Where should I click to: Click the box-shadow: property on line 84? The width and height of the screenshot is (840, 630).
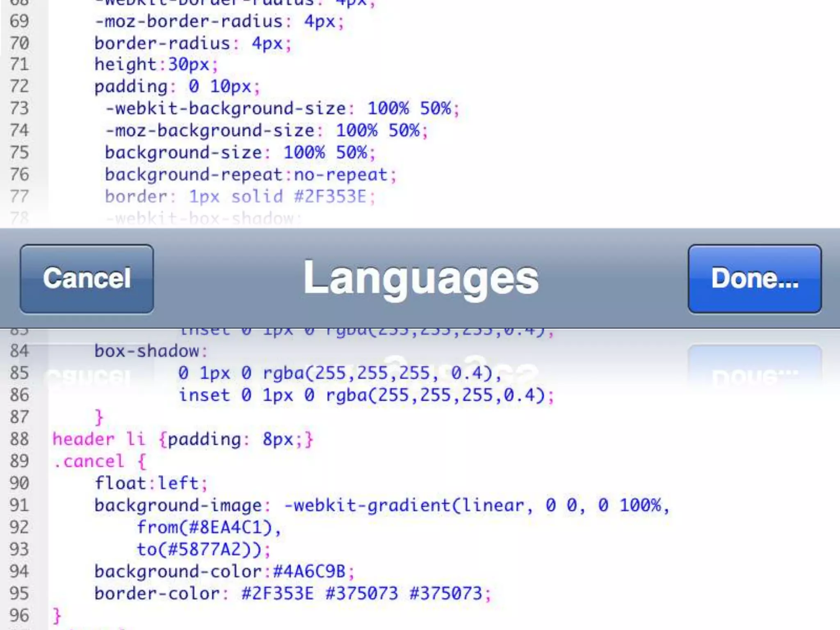click(151, 352)
